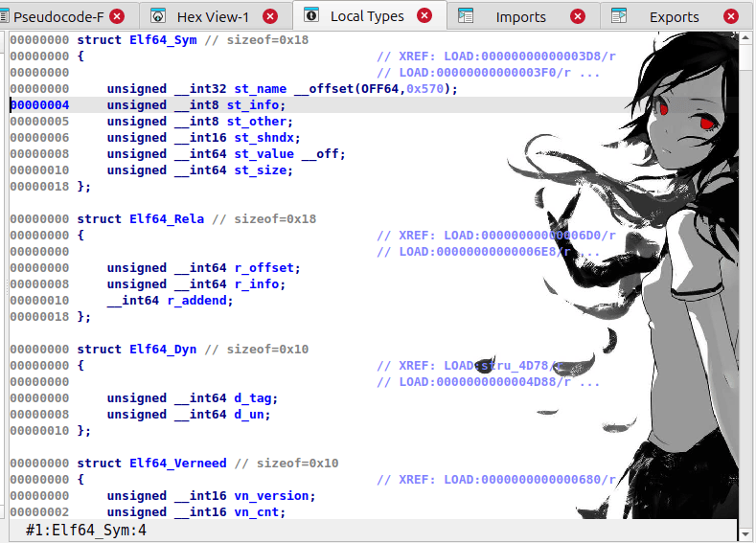
Task: Click the vertical scrollbar down arrow
Action: coord(745,534)
